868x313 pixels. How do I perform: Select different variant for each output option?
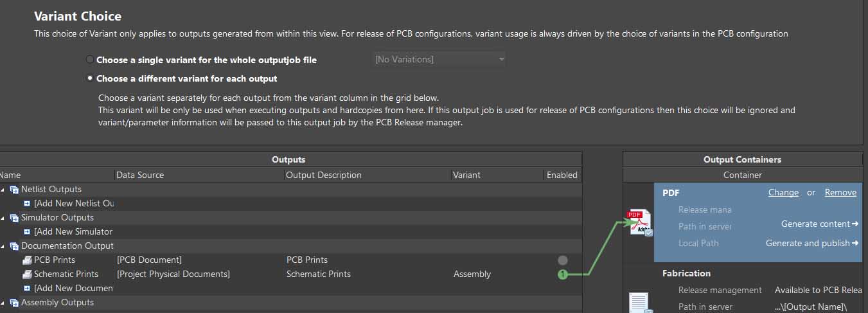(x=90, y=78)
